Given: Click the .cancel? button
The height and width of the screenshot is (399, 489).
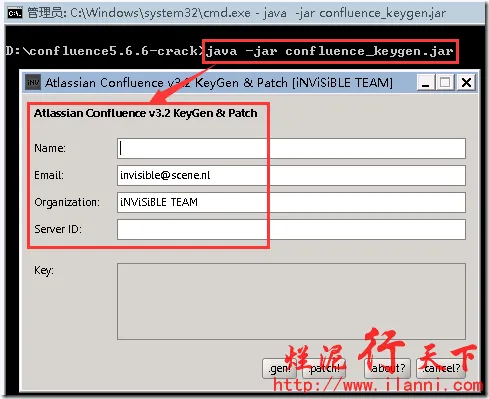Looking at the screenshot, I should [441, 368].
